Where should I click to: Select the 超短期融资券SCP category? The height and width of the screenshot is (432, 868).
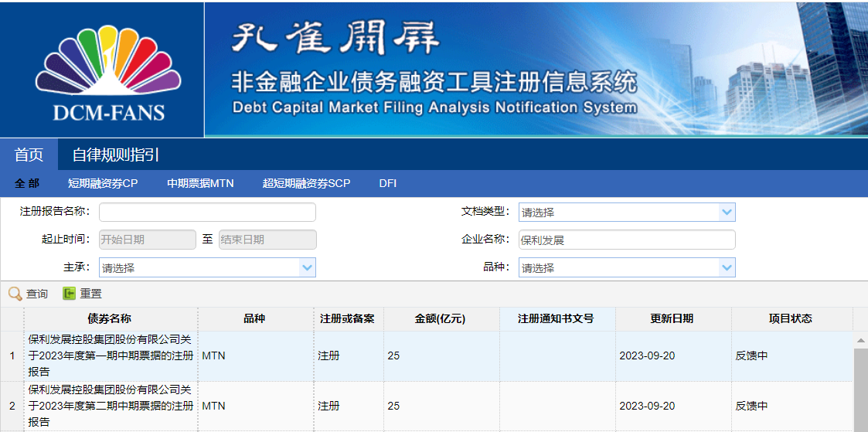307,184
